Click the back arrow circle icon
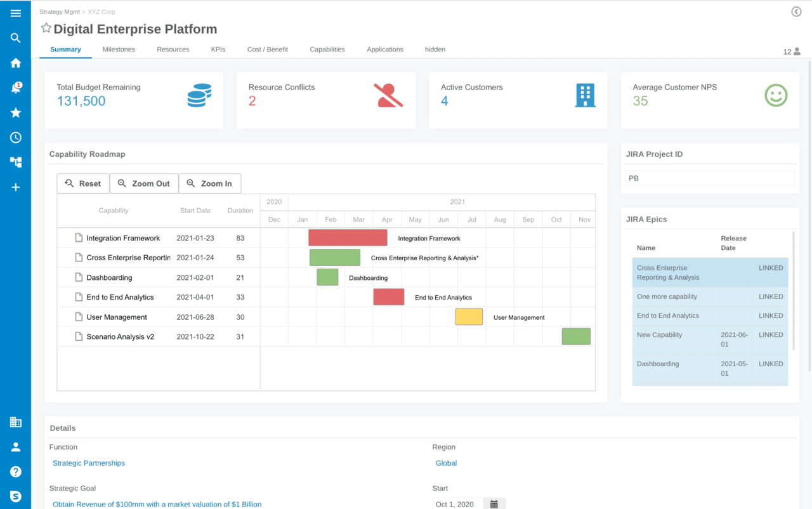Image resolution: width=812 pixels, height=509 pixels. [x=796, y=11]
